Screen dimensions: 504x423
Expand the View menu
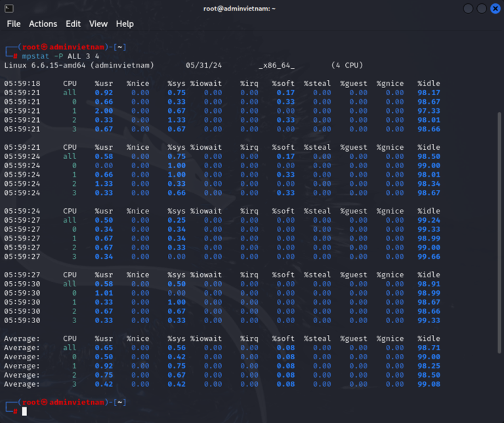tap(98, 24)
